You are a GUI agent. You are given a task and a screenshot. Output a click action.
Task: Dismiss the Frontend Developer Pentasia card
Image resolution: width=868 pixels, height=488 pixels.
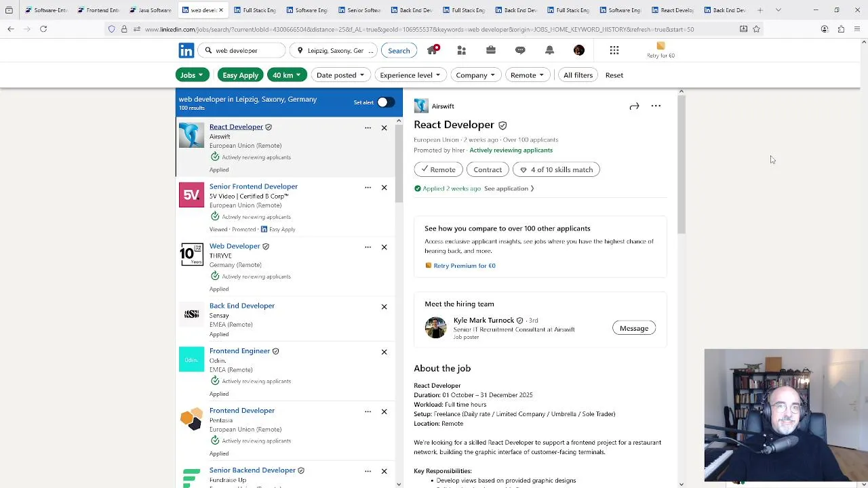pyautogui.click(x=384, y=411)
